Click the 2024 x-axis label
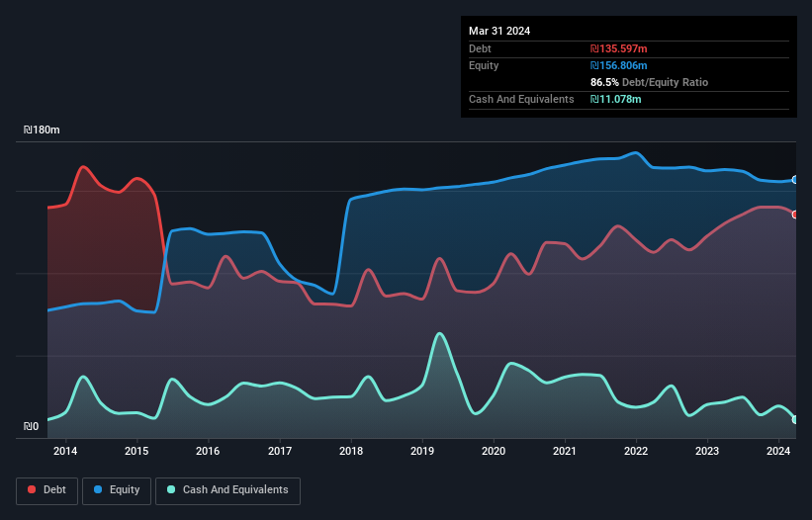 pos(778,451)
